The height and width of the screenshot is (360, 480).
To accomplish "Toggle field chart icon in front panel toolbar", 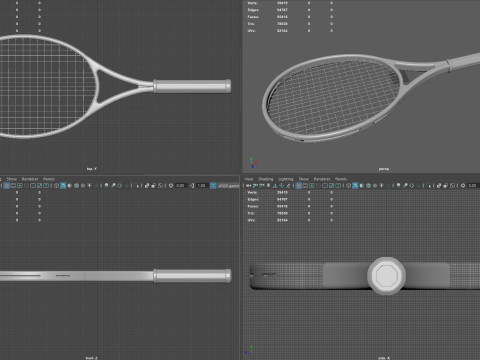I will [x=33, y=185].
